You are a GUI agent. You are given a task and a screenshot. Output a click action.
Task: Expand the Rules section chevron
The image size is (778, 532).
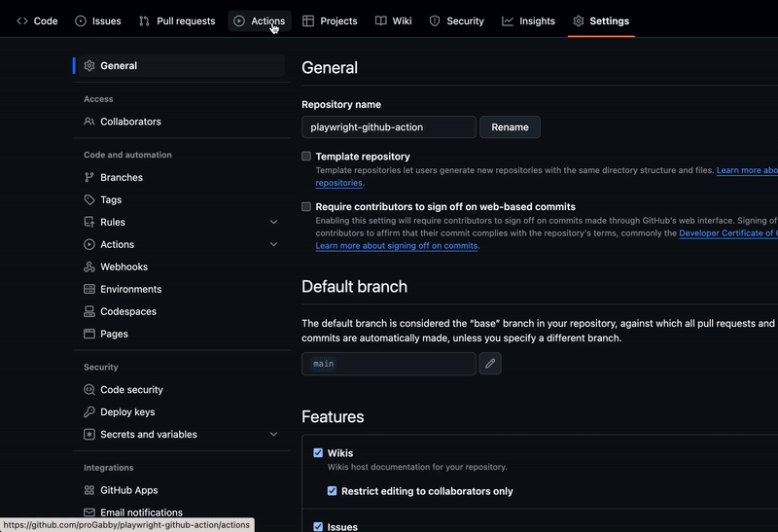click(x=273, y=222)
